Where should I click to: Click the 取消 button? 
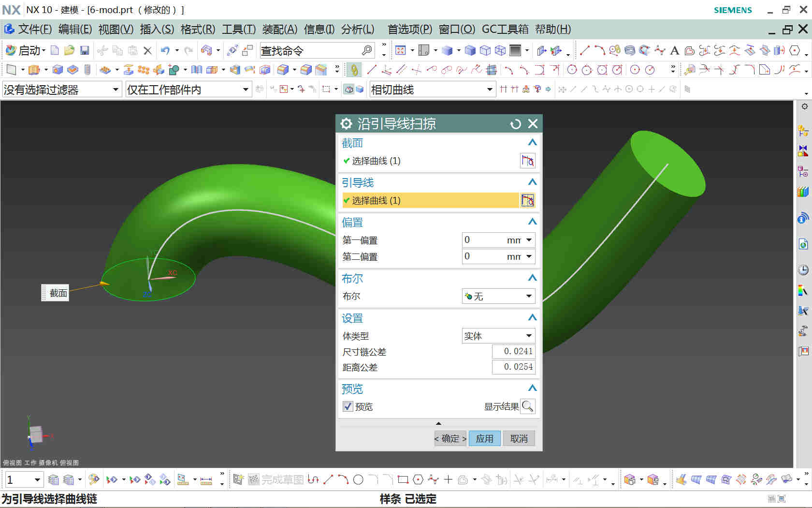click(x=519, y=438)
